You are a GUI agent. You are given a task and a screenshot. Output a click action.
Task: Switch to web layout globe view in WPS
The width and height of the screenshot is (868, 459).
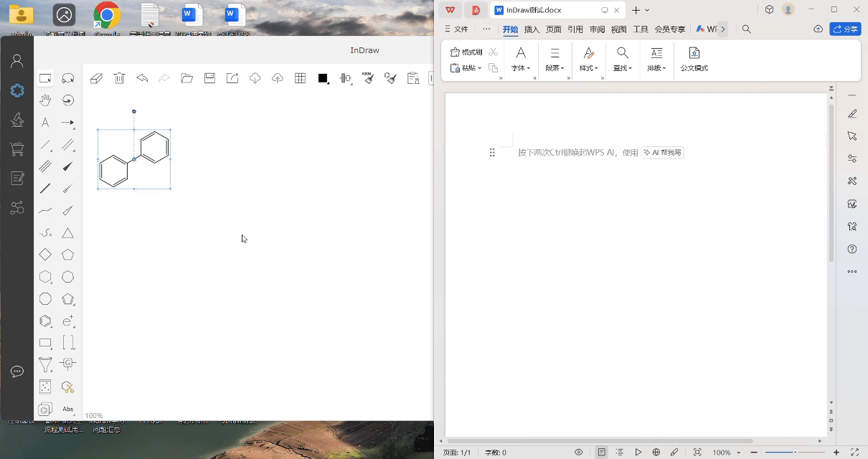pyautogui.click(x=656, y=453)
